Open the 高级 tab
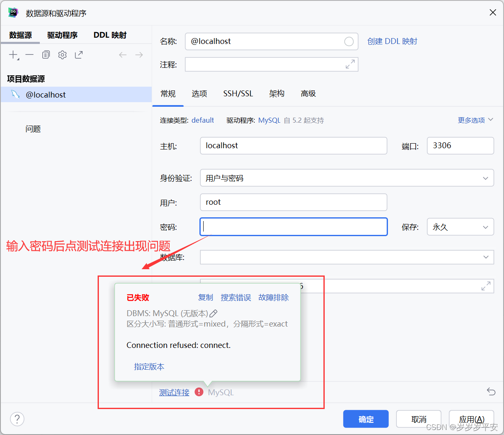Viewport: 504px width, 435px height. point(308,94)
